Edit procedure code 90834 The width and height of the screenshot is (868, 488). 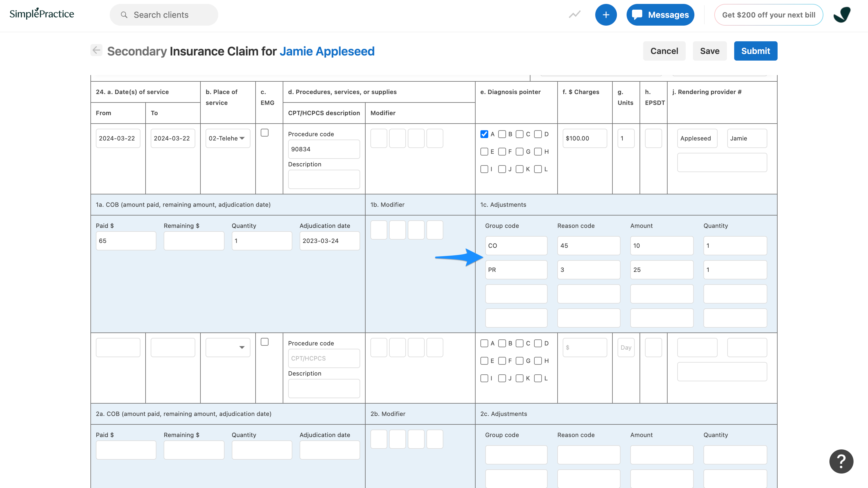tap(324, 149)
